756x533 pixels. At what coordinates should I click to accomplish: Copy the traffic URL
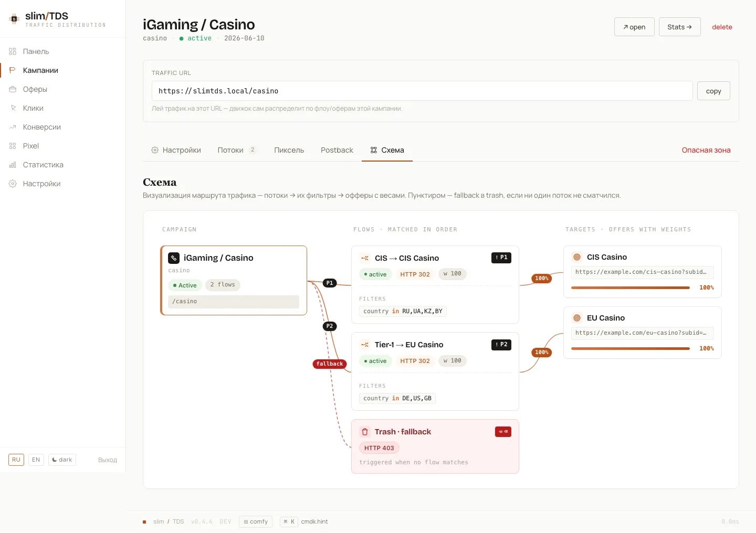[x=713, y=91]
